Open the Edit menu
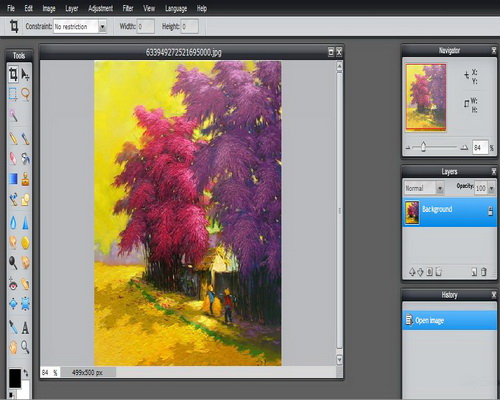The image size is (500, 400). pyautogui.click(x=29, y=8)
